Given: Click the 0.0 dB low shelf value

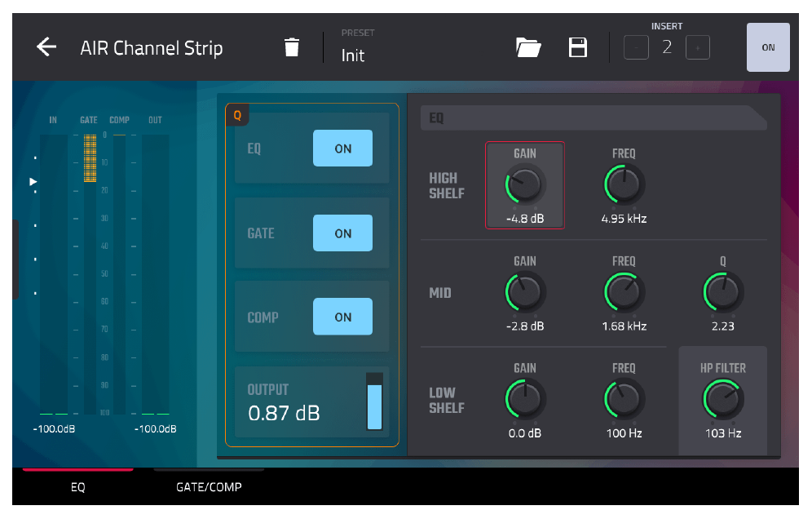Looking at the screenshot, I should point(524,433).
